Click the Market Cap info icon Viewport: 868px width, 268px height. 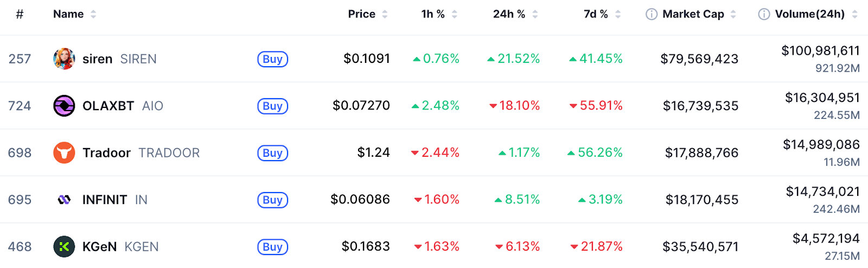point(651,14)
